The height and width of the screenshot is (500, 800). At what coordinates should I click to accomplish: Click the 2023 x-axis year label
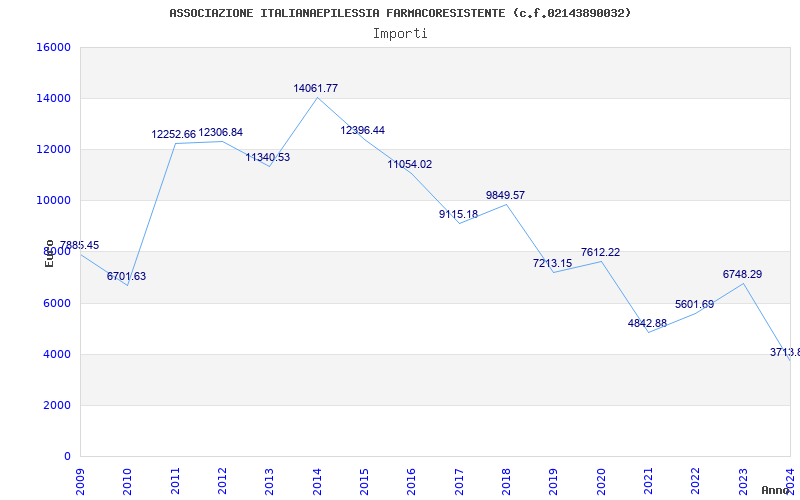pyautogui.click(x=743, y=482)
